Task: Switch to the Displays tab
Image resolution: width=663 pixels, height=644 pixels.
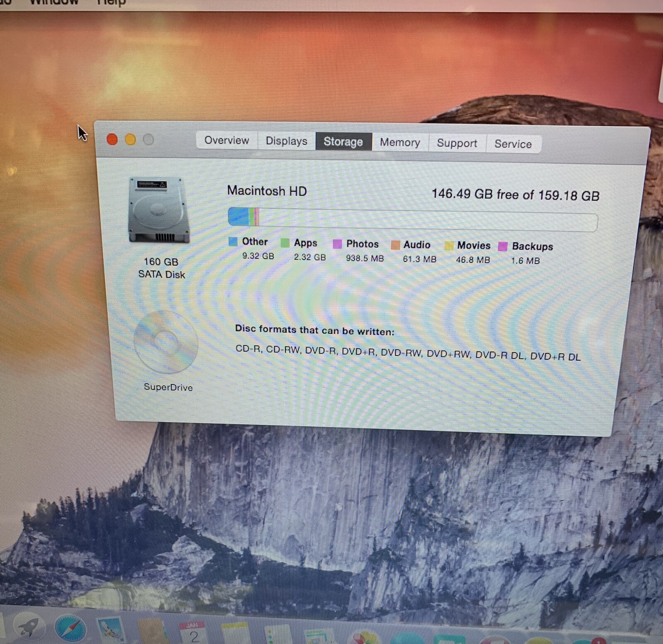Action: tap(286, 141)
